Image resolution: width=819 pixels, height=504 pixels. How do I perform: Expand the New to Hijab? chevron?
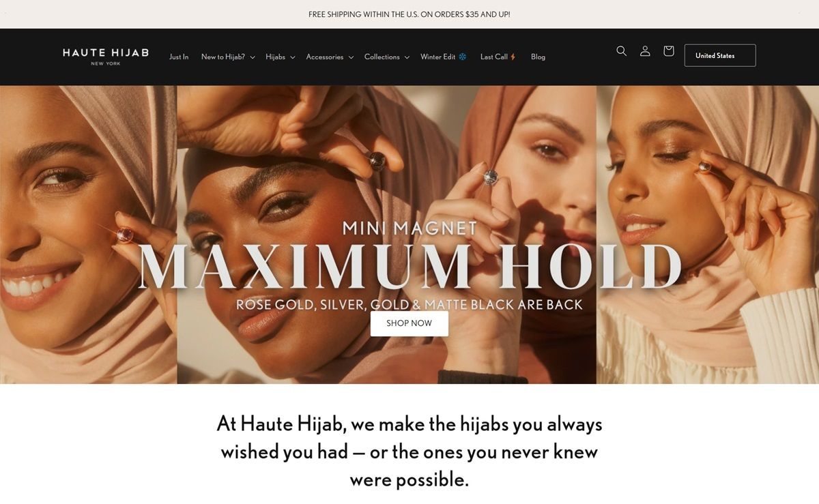(x=252, y=57)
